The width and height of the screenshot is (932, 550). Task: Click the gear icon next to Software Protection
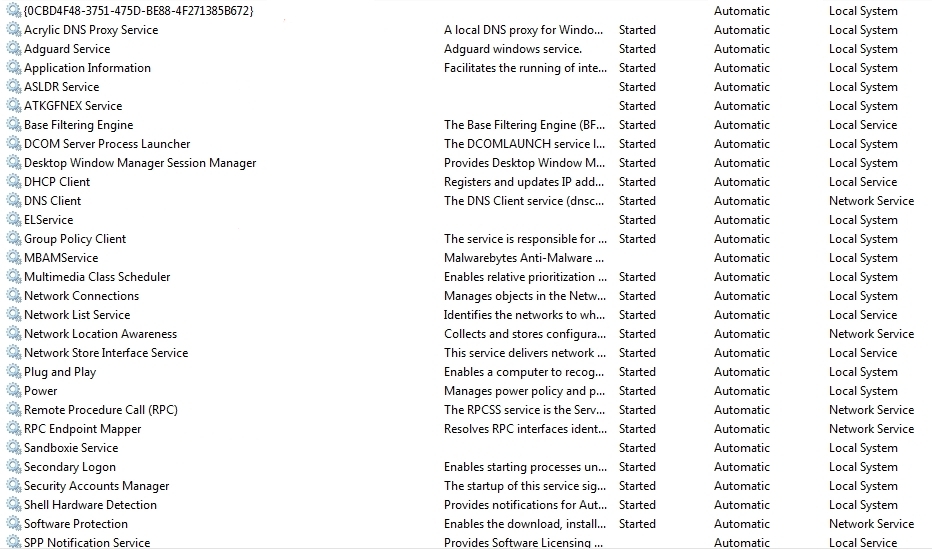coord(14,524)
